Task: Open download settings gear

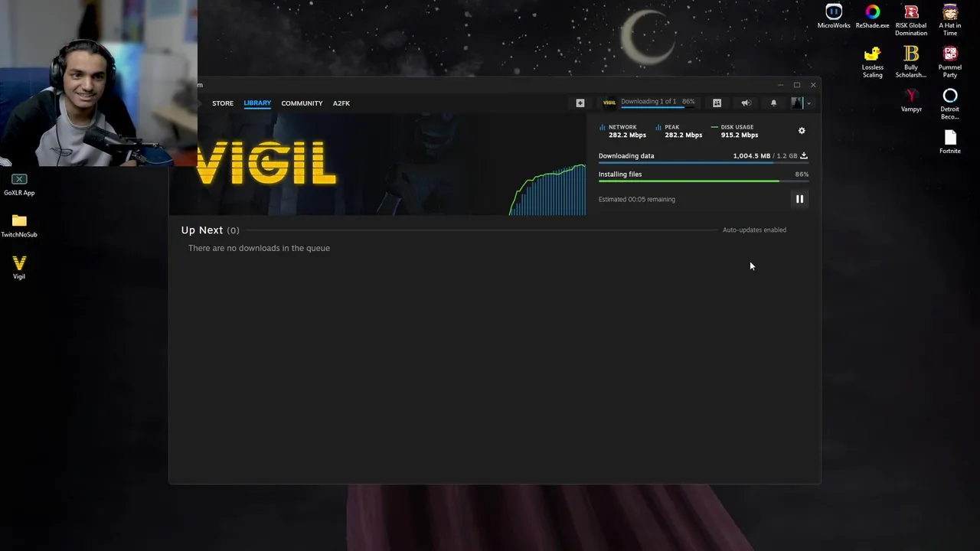Action: click(802, 131)
